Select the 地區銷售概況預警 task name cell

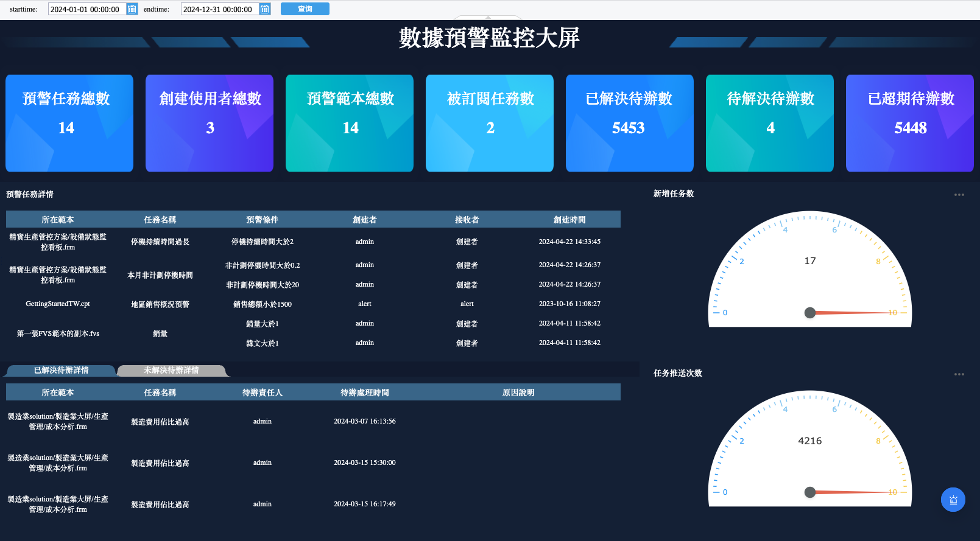point(160,304)
